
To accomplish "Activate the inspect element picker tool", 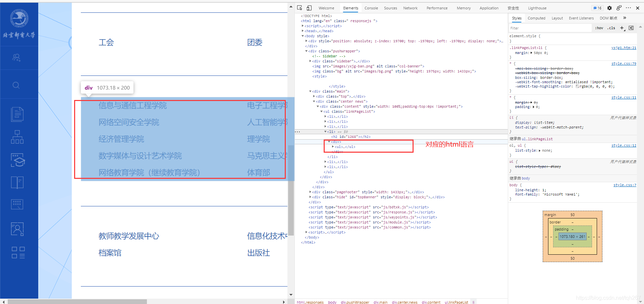I will tap(300, 8).
